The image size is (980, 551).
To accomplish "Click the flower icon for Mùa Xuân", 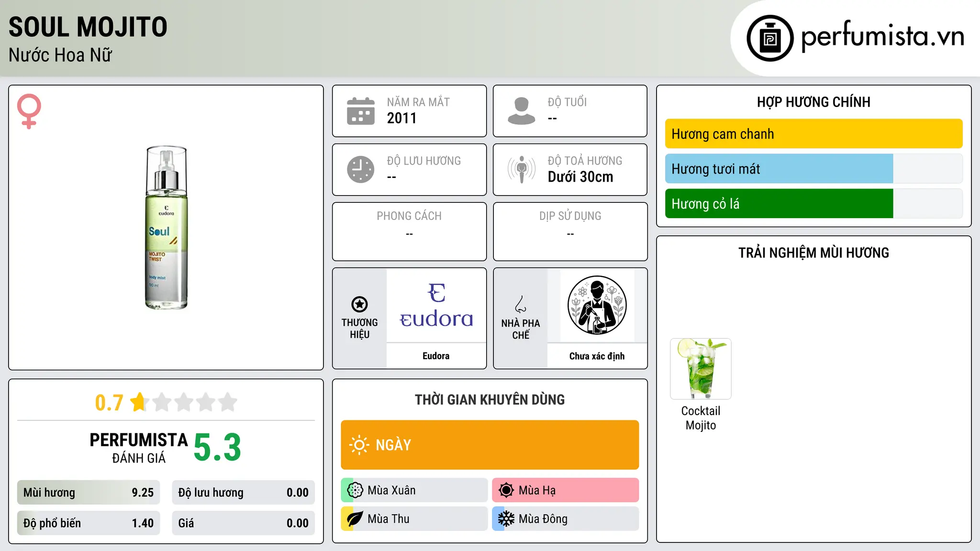I will tap(355, 490).
